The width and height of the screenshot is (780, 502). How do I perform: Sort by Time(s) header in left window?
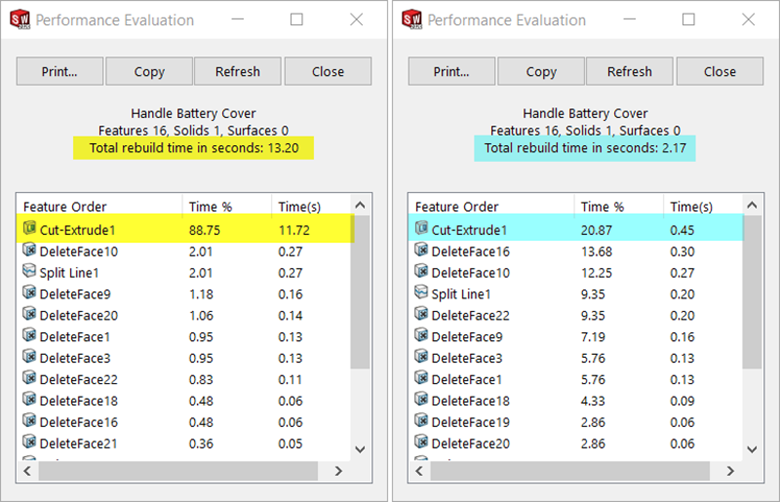[311, 206]
